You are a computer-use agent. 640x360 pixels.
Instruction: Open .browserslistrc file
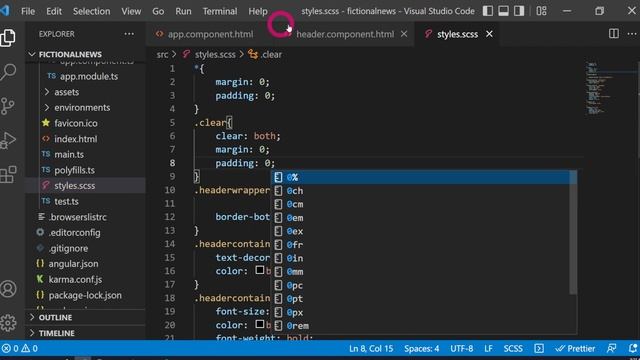[x=85, y=217]
